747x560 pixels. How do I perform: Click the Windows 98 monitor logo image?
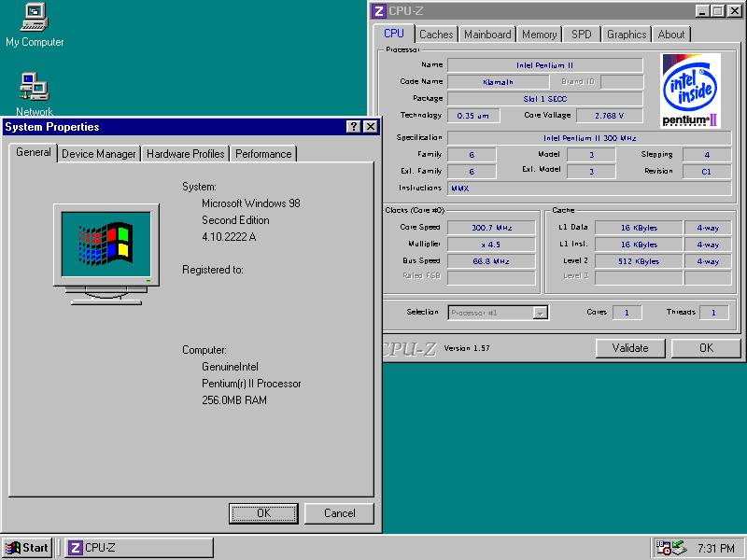click(106, 254)
